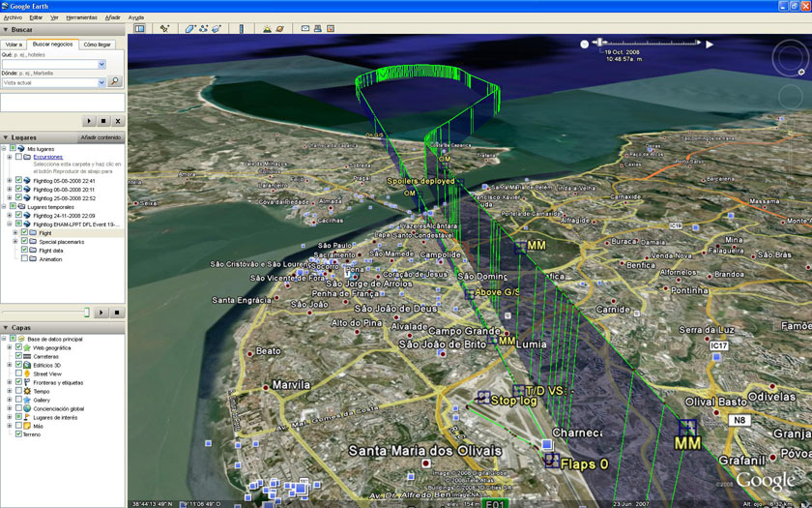Viewport: 812px width, 508px height.
Task: Select Flightlog EHAM-LPPT DFL Event item
Action: [x=76, y=224]
